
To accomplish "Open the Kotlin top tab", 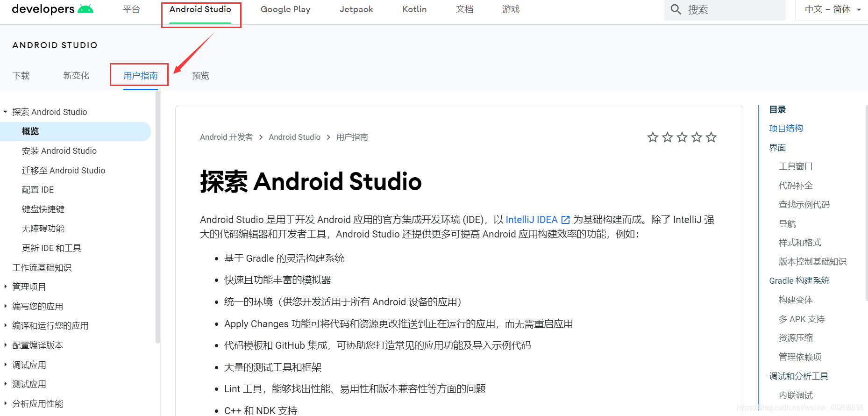I will coord(414,9).
